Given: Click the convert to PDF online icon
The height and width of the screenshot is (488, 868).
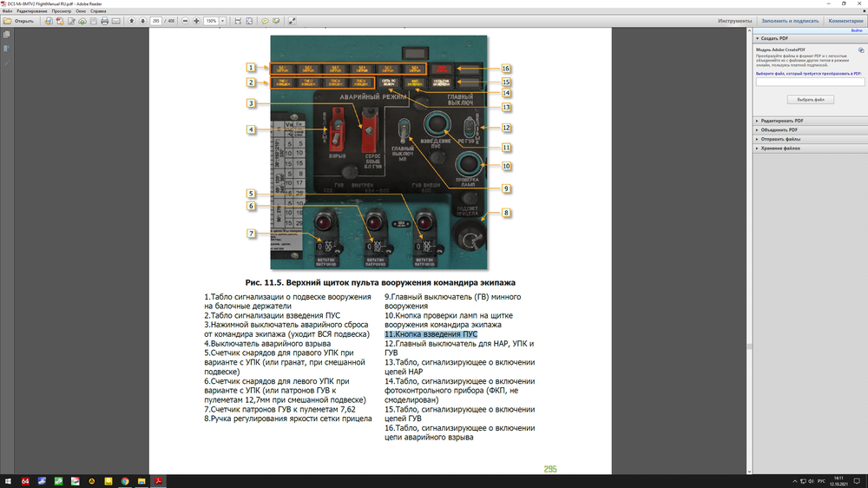Looking at the screenshot, I should click(49, 21).
